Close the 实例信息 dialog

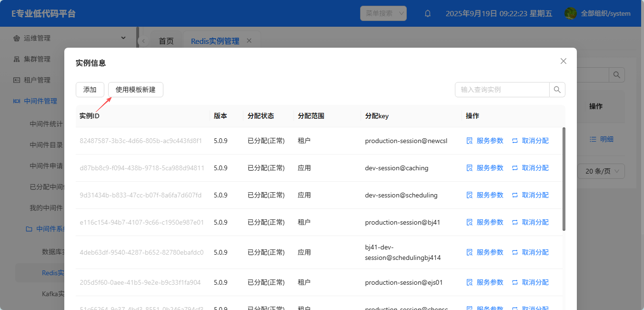pyautogui.click(x=563, y=61)
